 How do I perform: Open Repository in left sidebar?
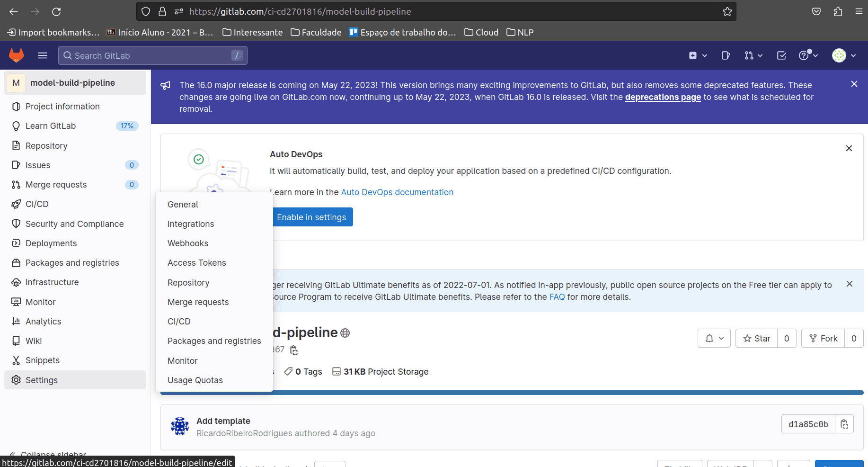pyautogui.click(x=75, y=145)
